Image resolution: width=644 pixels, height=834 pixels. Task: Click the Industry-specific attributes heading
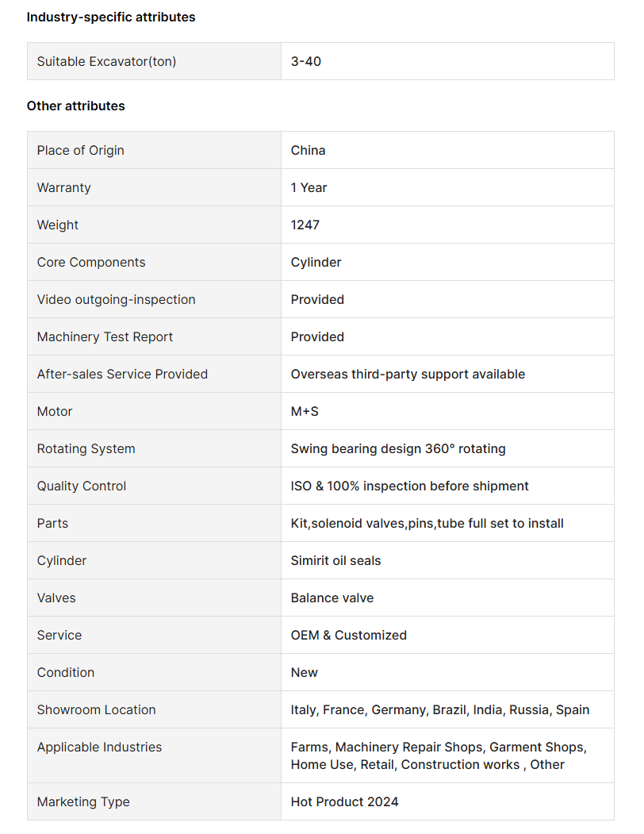click(111, 17)
